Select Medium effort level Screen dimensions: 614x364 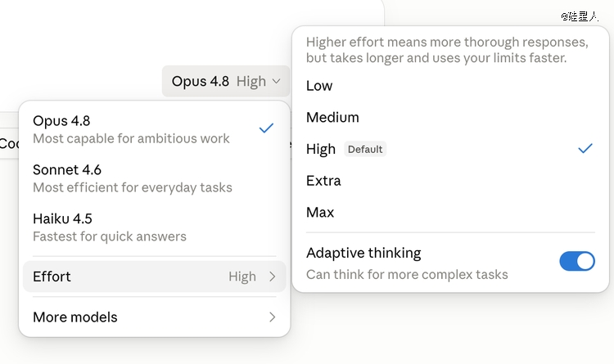(450, 118)
